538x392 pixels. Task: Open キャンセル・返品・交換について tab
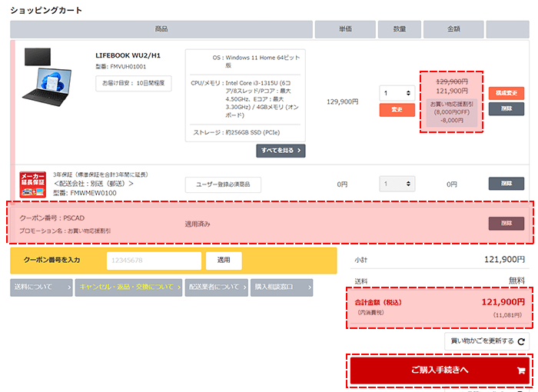[x=129, y=287]
